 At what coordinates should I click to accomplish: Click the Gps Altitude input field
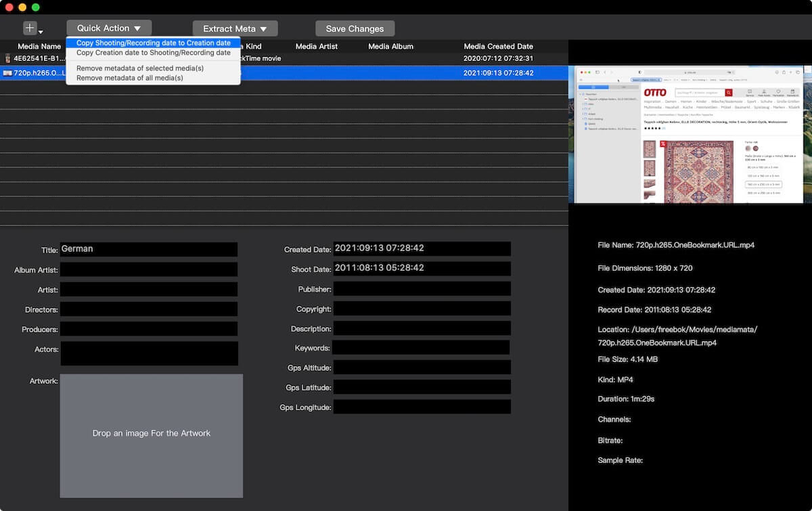point(422,368)
